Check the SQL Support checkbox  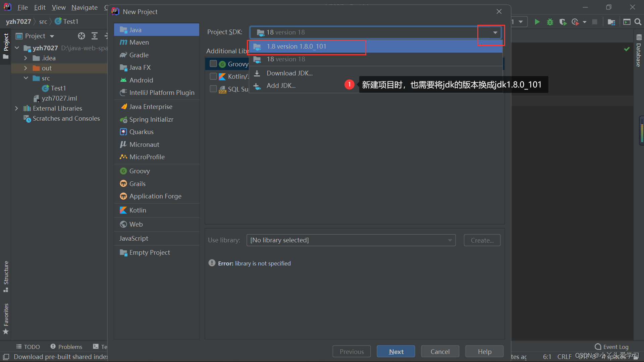click(213, 89)
